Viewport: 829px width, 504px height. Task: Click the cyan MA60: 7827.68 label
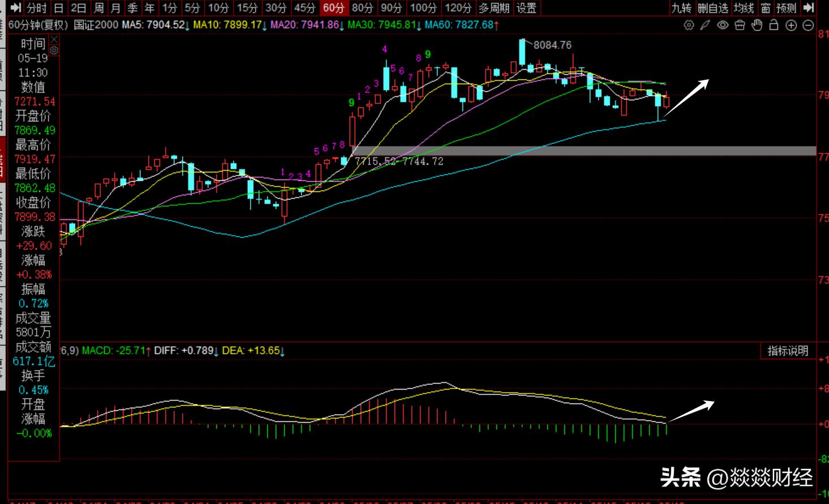[462, 25]
